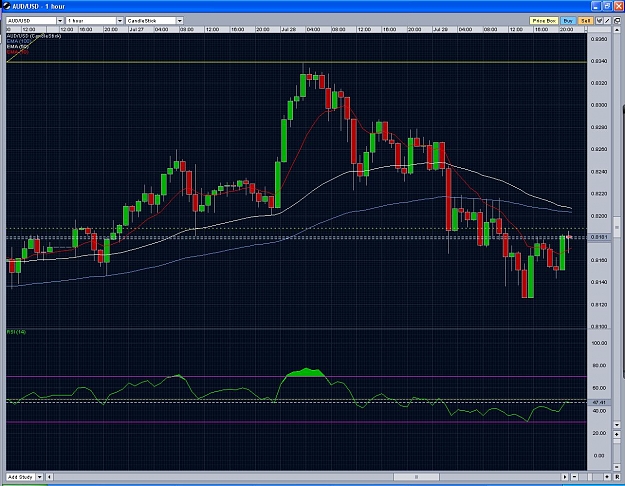Viewport: 625px width, 486px height.
Task: Open the 1 hour timeframe dropdown
Action: [120, 21]
